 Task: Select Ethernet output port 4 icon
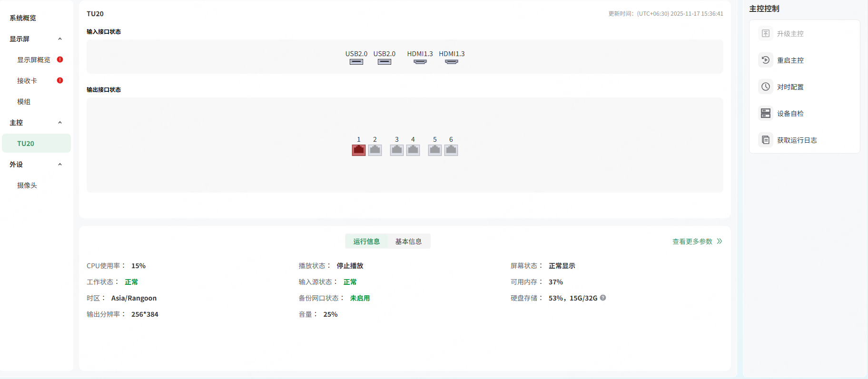[x=413, y=150]
